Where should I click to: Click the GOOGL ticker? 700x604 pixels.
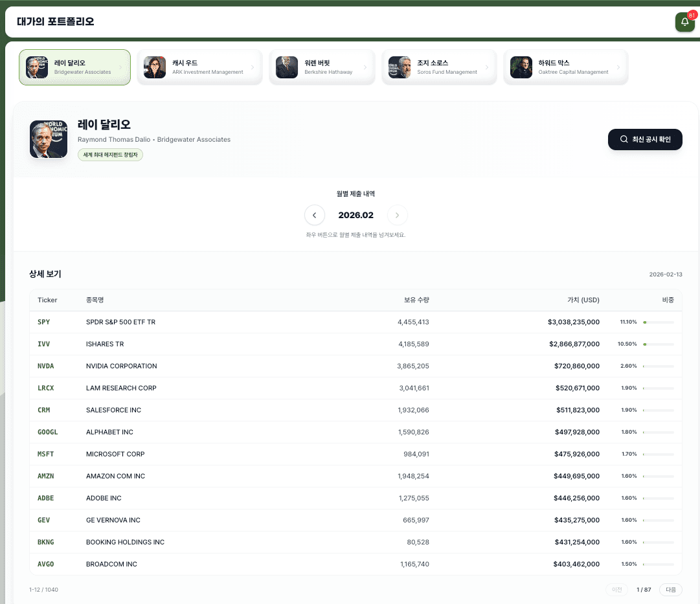coord(48,432)
